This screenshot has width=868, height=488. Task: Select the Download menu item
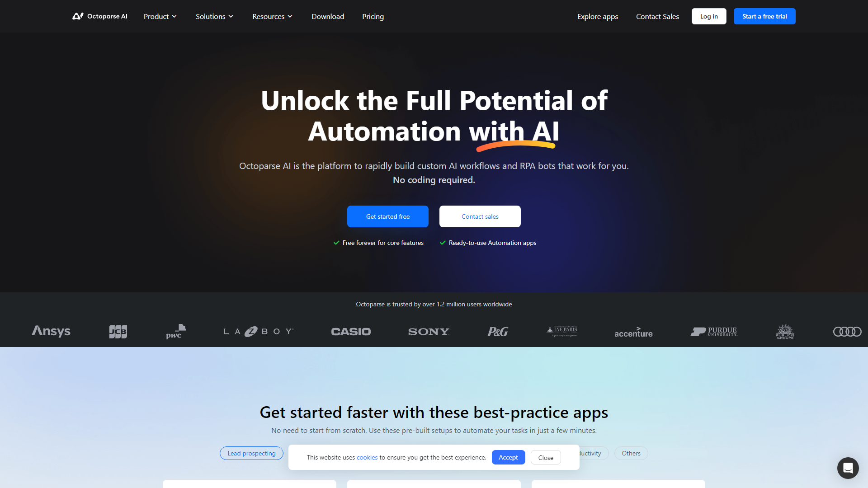point(328,16)
